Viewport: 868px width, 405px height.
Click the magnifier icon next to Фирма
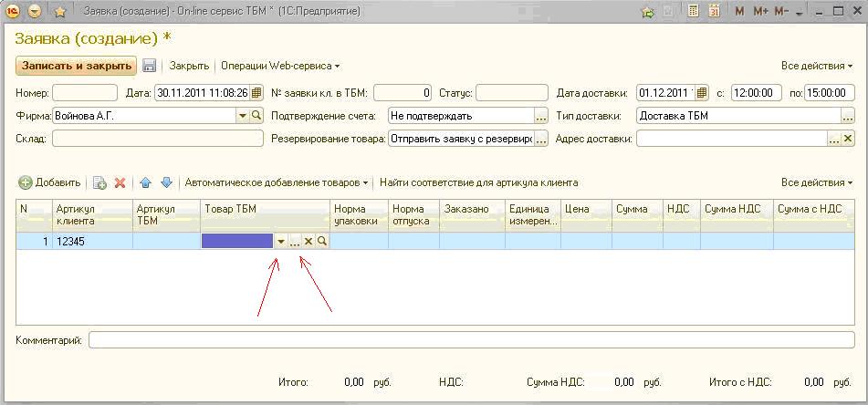pos(256,116)
